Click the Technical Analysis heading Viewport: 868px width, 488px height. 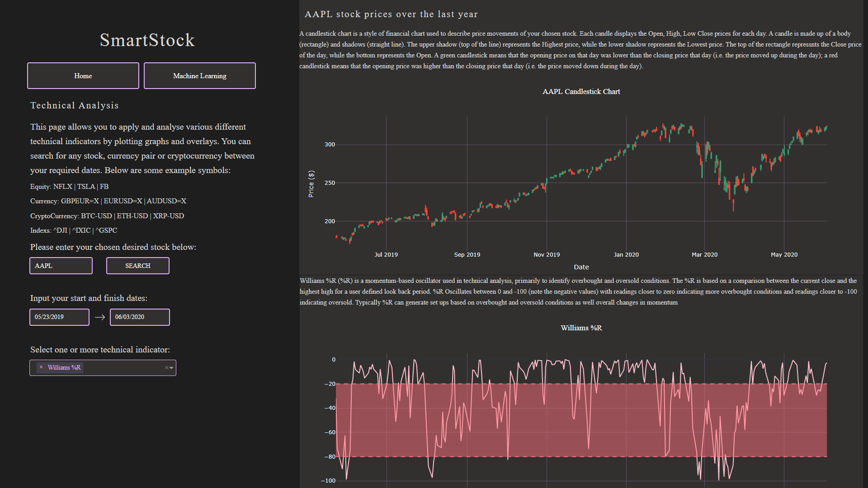coord(74,105)
